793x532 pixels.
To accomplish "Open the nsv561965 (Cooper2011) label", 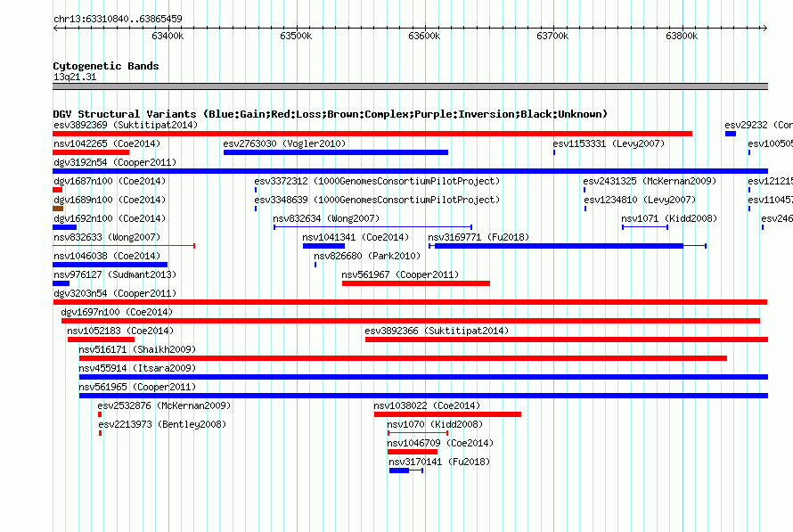I will pyautogui.click(x=137, y=387).
